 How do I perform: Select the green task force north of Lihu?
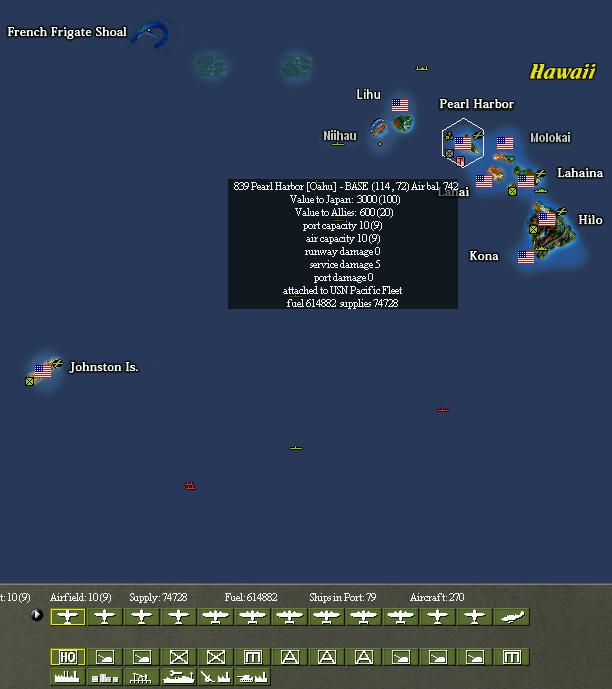[x=422, y=68]
